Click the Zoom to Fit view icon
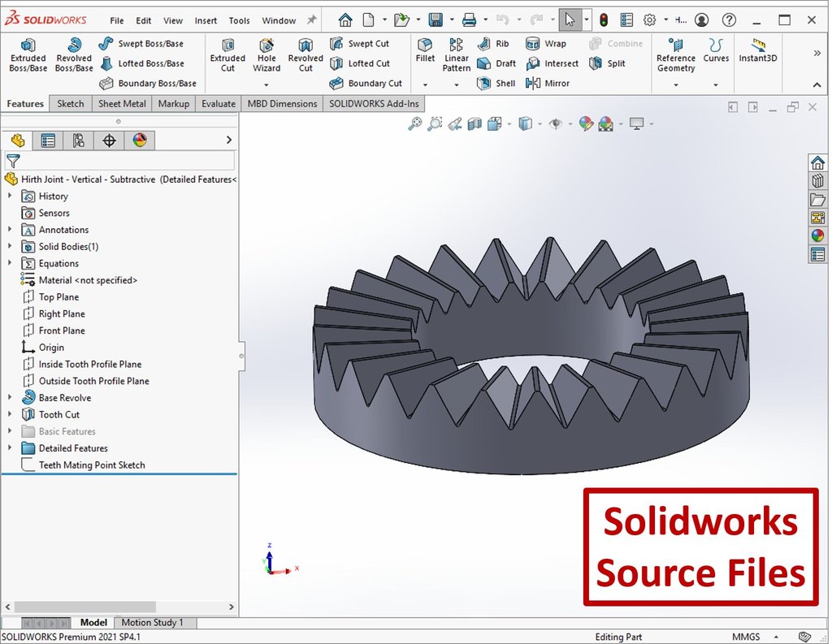 click(x=414, y=123)
